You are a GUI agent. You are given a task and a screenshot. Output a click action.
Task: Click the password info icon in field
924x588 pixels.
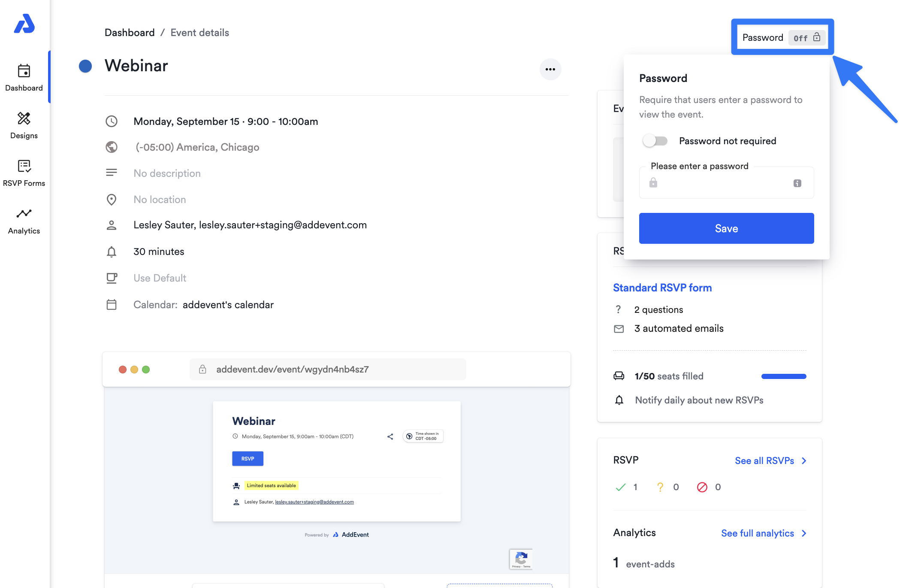coord(797,183)
